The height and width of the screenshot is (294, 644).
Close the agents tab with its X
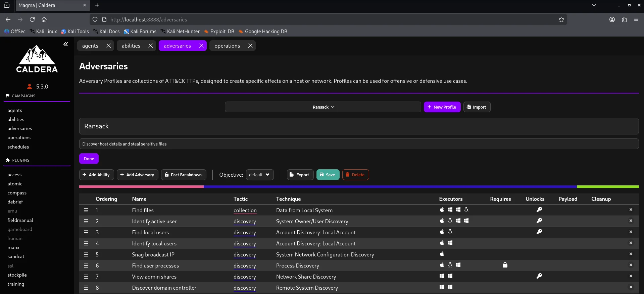click(x=109, y=46)
